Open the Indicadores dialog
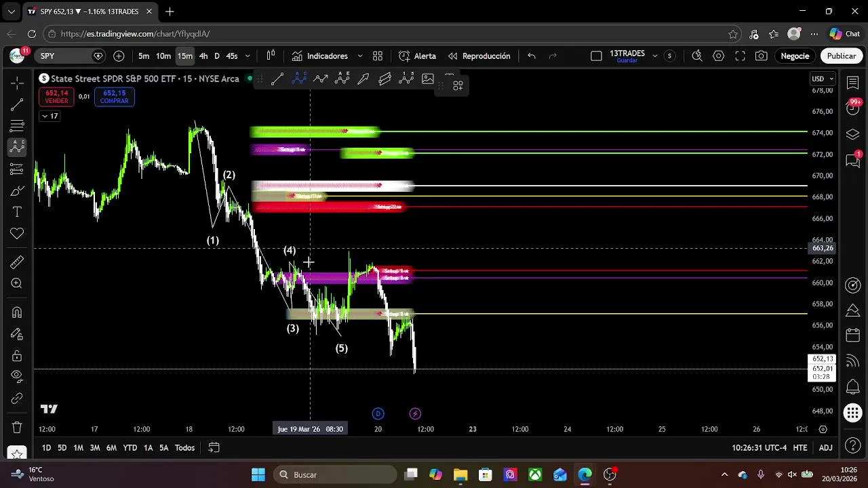868x488 pixels. click(x=320, y=56)
